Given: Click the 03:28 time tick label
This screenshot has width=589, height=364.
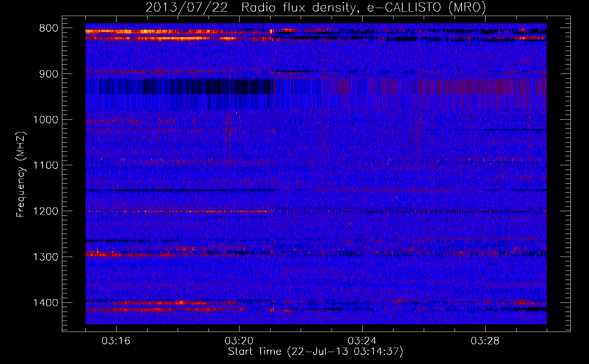Looking at the screenshot, I should click(485, 341).
